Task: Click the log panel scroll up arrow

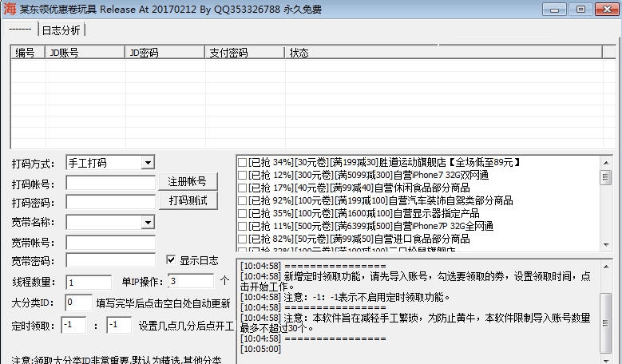Action: (x=606, y=267)
